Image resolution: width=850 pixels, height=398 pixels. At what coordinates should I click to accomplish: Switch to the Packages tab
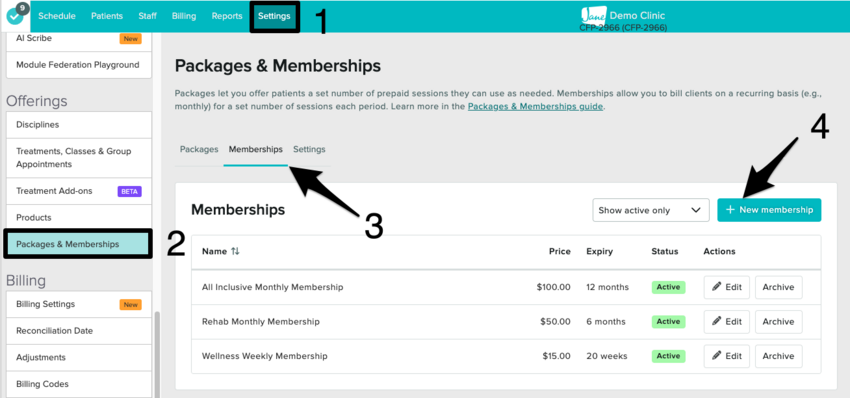pos(199,149)
